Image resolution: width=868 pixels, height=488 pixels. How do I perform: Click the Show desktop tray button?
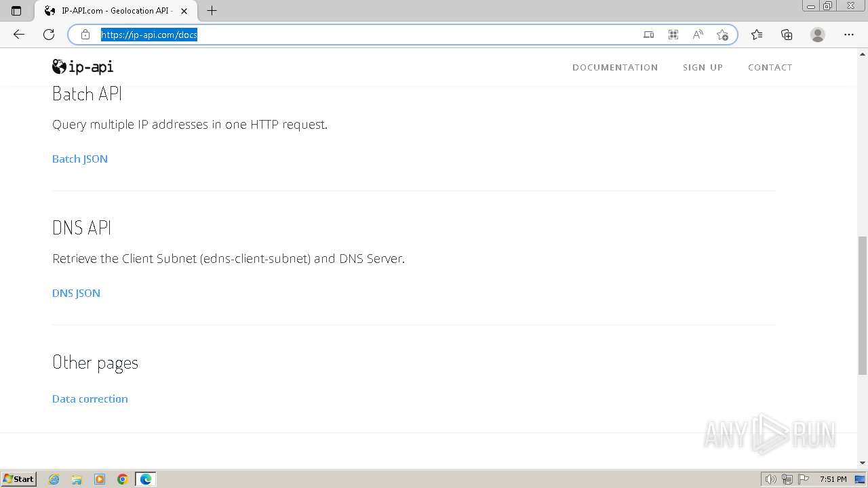860,479
